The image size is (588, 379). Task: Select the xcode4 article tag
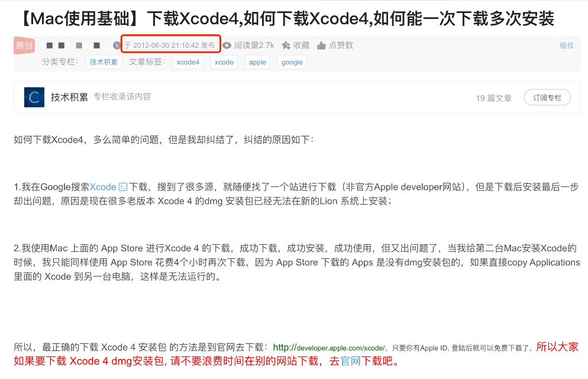coord(188,62)
